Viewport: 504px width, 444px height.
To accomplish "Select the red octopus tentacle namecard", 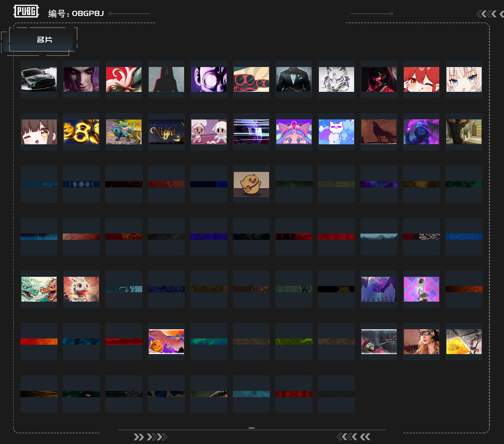I will coord(124,79).
